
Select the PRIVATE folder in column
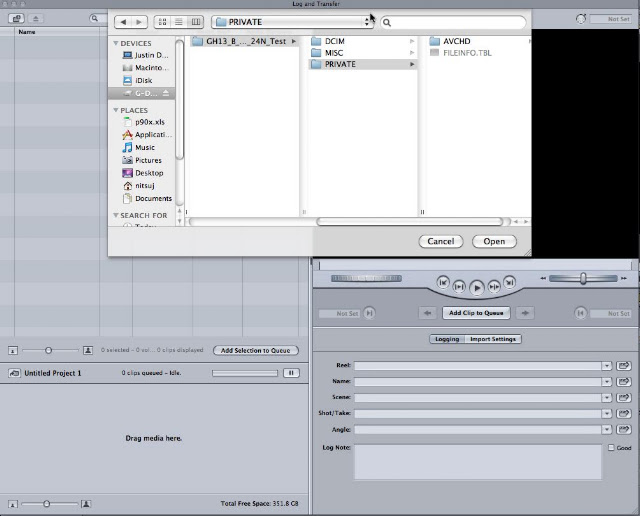point(362,64)
